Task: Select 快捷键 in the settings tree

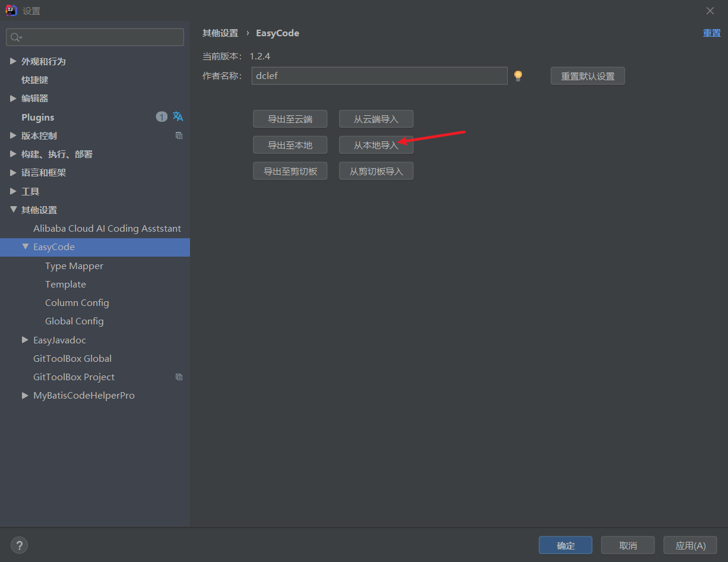Action: tap(35, 80)
